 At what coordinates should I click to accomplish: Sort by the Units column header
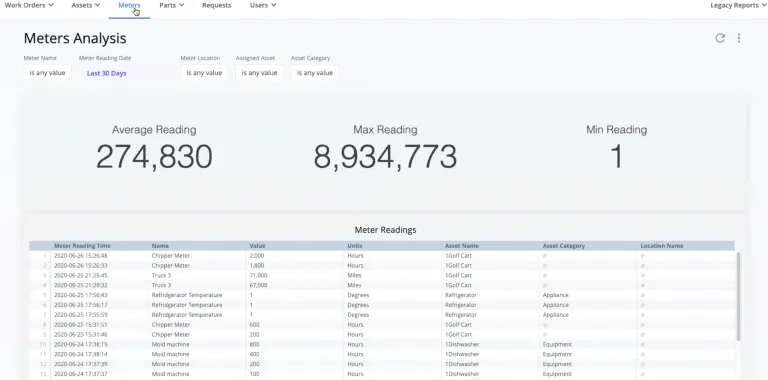(355, 246)
